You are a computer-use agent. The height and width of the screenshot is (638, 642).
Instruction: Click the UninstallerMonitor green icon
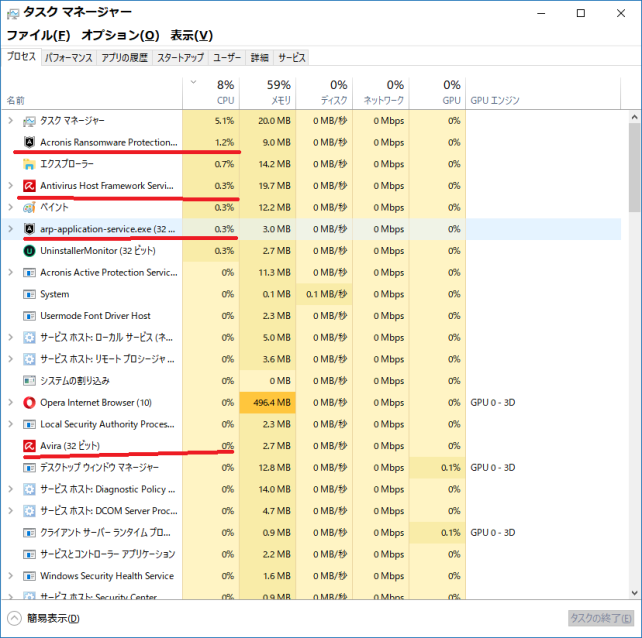(29, 251)
